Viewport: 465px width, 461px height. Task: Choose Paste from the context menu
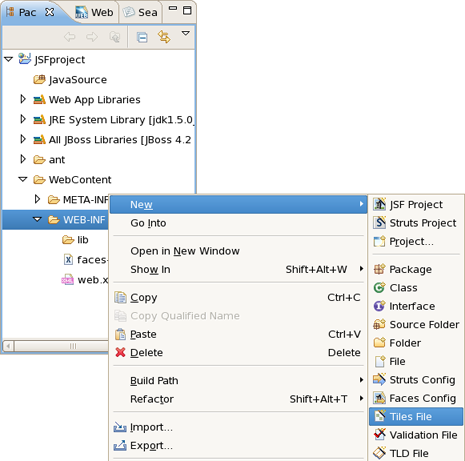(x=238, y=334)
